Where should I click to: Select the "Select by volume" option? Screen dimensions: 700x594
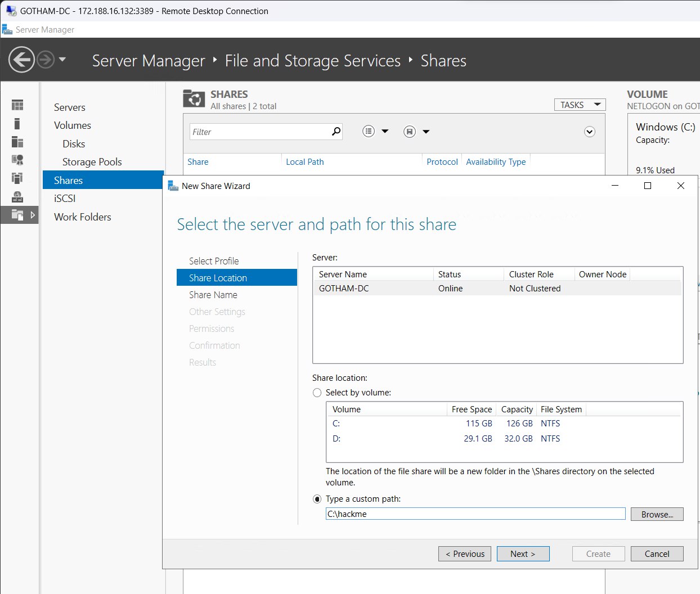coord(317,393)
